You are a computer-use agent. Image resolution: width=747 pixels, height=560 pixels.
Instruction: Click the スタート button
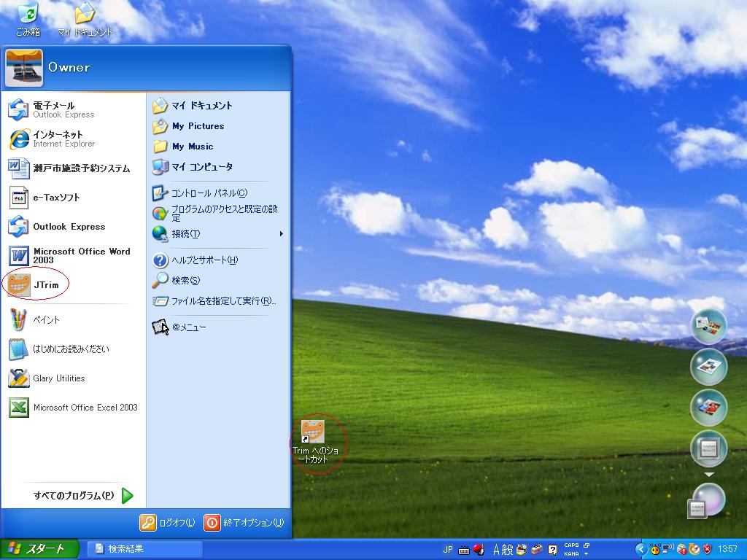39,549
